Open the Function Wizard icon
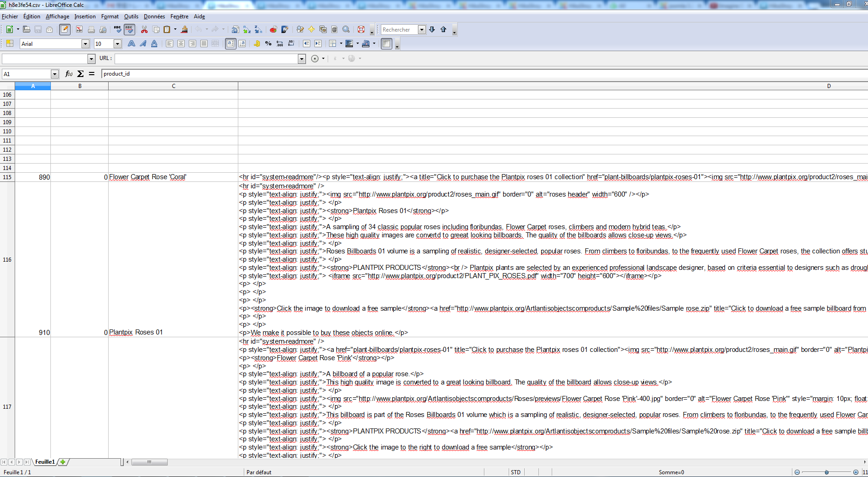Viewport: 868px width, 477px height. [x=69, y=74]
